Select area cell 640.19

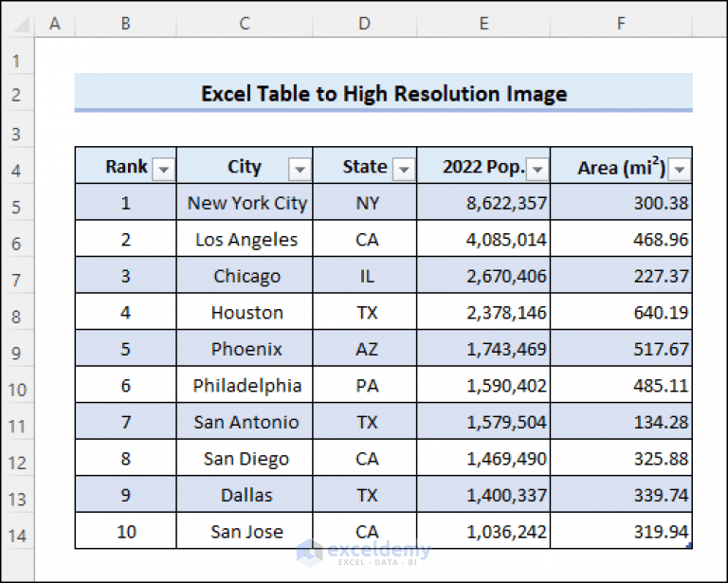tap(621, 312)
